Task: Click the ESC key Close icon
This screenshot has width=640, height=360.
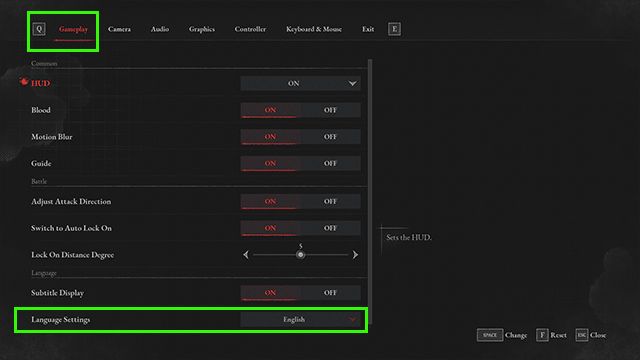Action: (x=582, y=335)
